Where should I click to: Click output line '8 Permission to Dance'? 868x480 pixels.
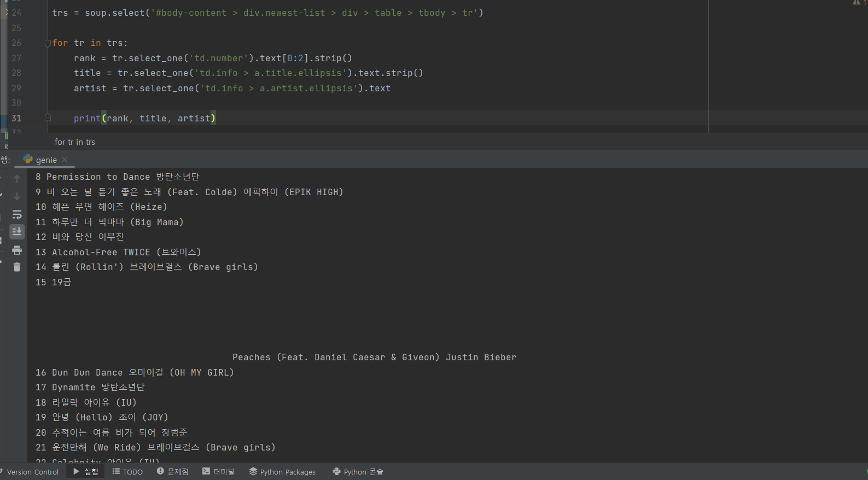[118, 177]
